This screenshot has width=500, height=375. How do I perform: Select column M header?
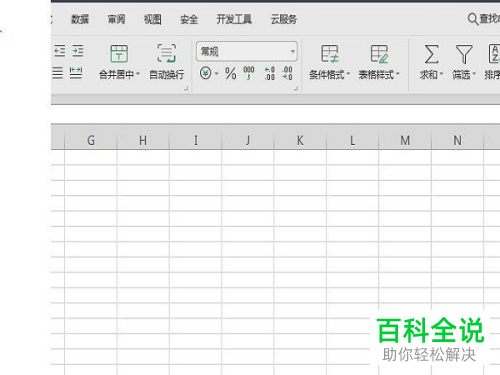405,140
